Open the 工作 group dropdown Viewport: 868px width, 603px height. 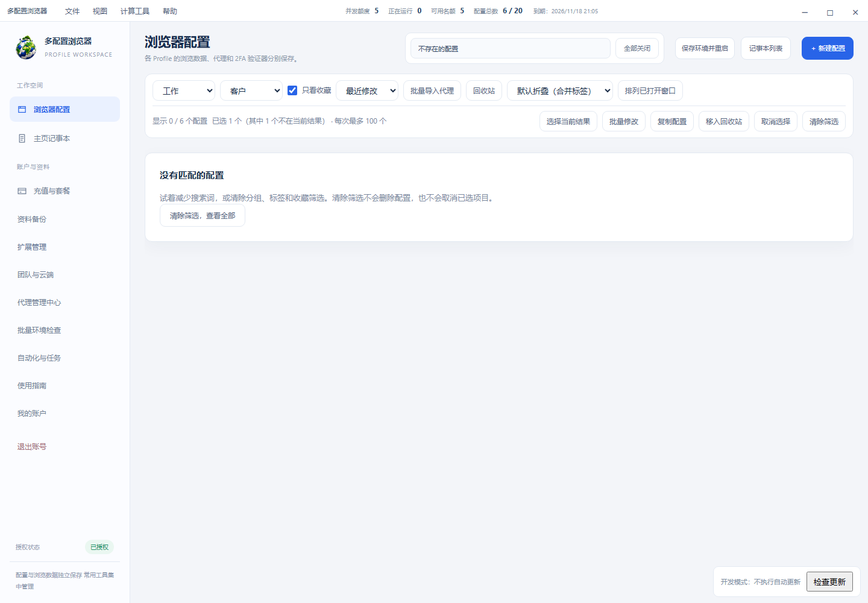[x=184, y=91]
